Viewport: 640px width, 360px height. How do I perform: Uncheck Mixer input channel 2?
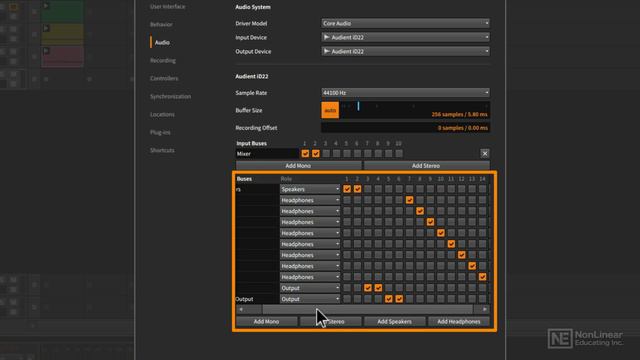(x=316, y=153)
